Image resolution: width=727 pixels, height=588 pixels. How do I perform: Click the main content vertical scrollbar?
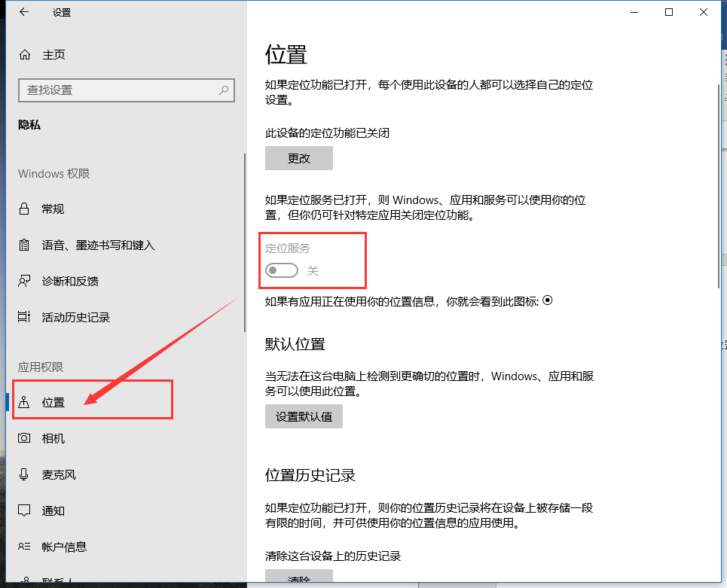719,186
